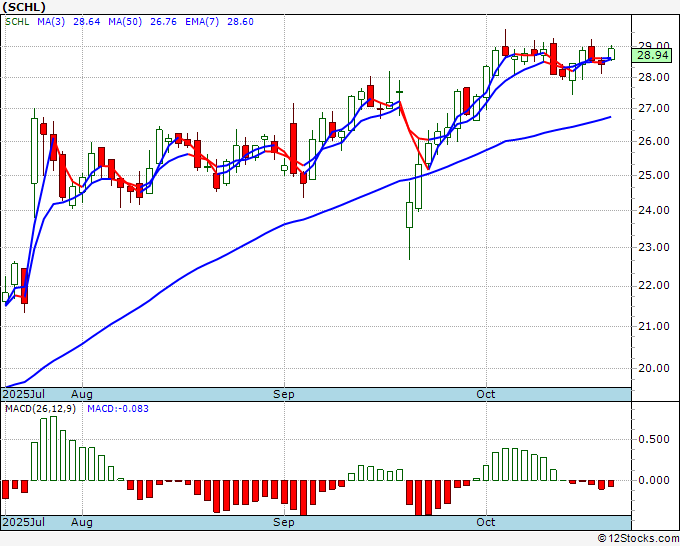Screen dimensions: 680x546
Task: Click the 23.00 price axis label
Action: (x=654, y=247)
